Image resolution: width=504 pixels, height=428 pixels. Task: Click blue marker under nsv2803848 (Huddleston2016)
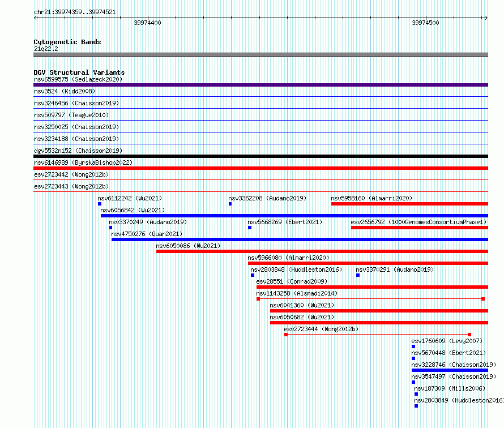tap(253, 275)
